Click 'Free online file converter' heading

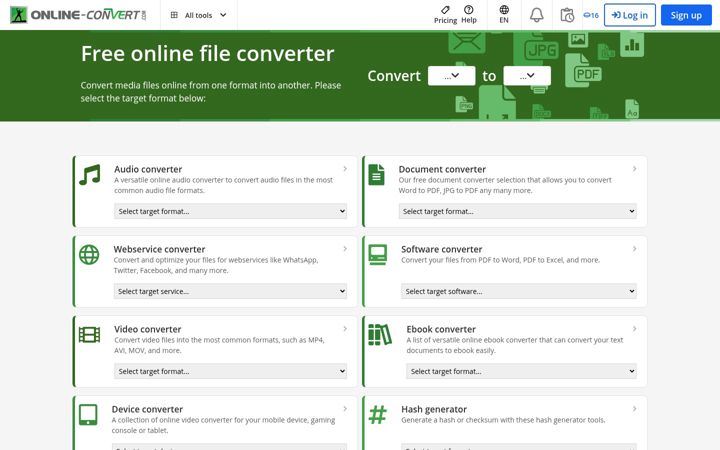pos(208,54)
